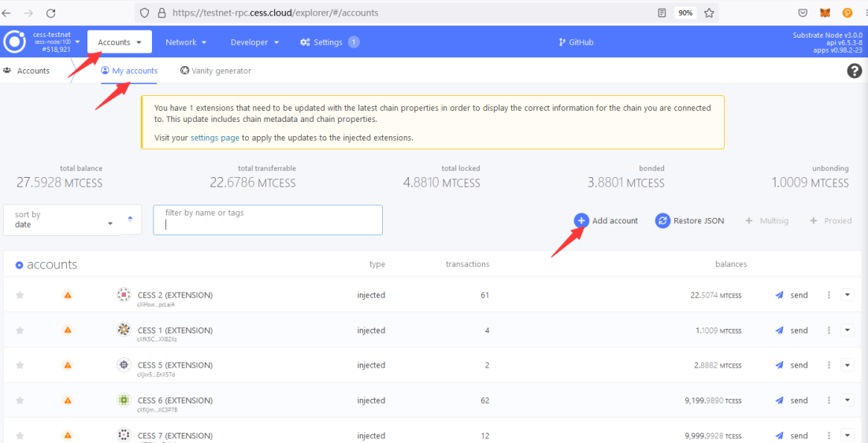
Task: Favorite the CESS 5 account star
Action: coord(20,366)
